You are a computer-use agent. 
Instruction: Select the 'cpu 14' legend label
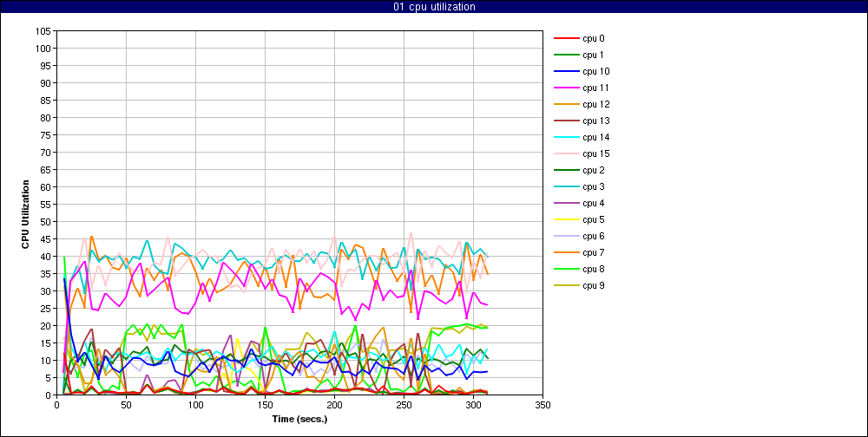(595, 137)
